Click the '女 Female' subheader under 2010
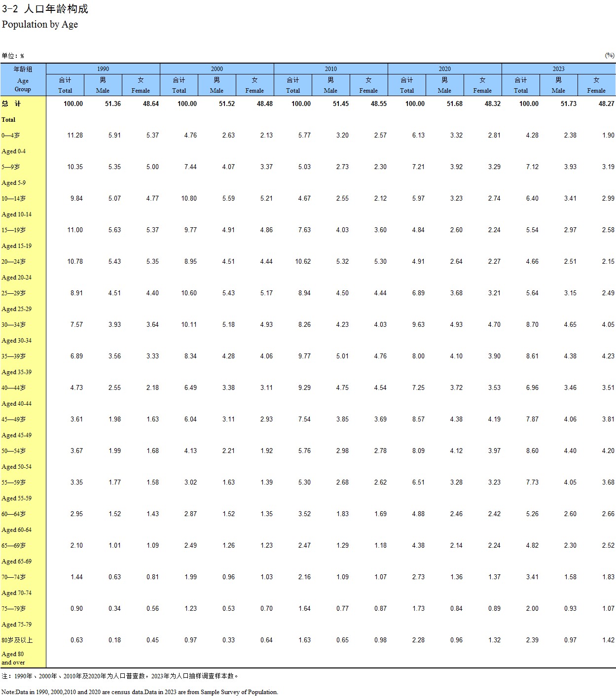 (368, 85)
